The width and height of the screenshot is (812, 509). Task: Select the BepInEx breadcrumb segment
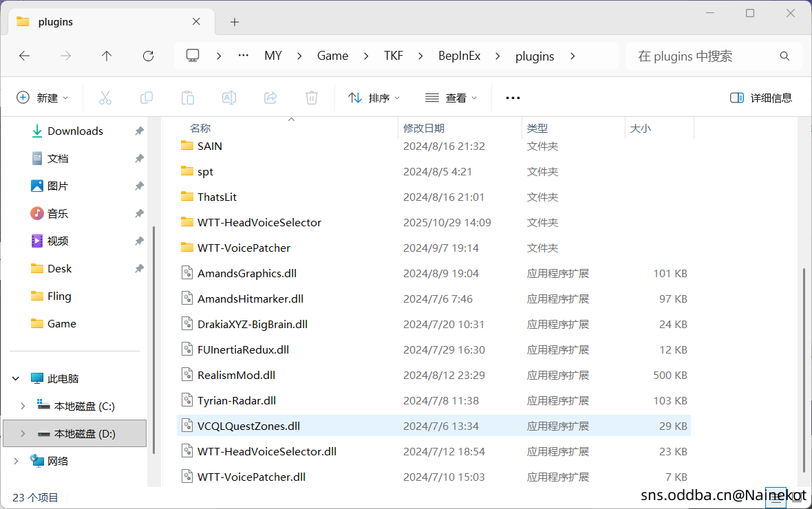coord(459,56)
